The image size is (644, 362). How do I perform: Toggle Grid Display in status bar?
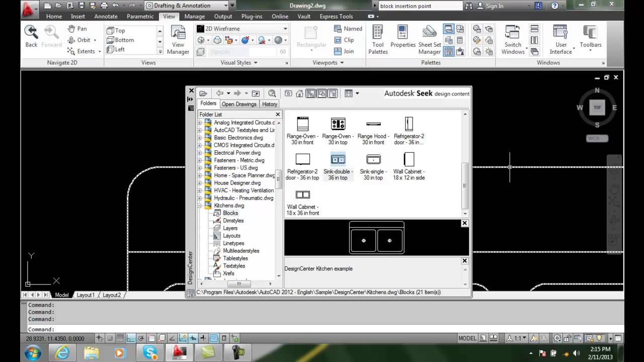coord(120,338)
